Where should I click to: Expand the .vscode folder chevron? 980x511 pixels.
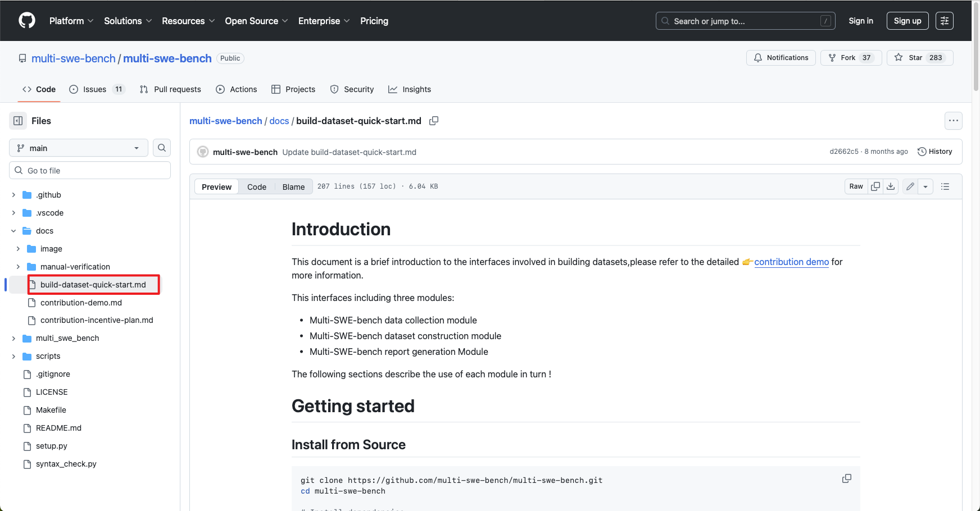(13, 213)
